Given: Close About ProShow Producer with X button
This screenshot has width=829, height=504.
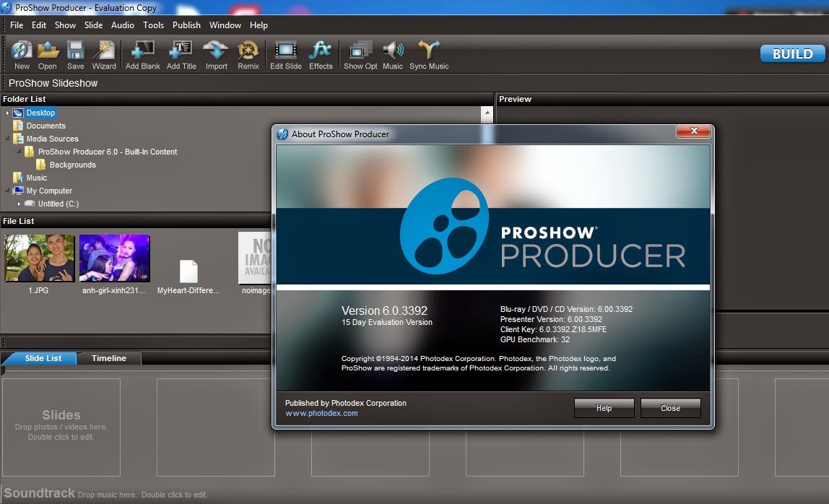Looking at the screenshot, I should [x=694, y=131].
